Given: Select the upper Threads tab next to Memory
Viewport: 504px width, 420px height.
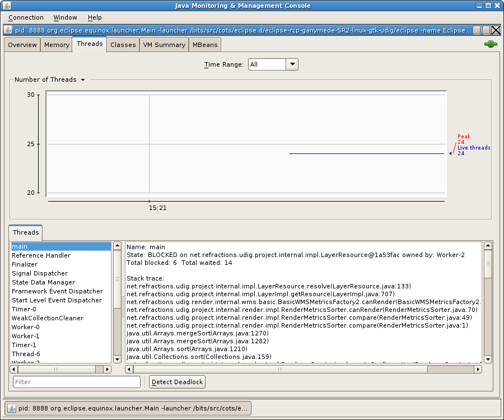Looking at the screenshot, I should (x=90, y=44).
